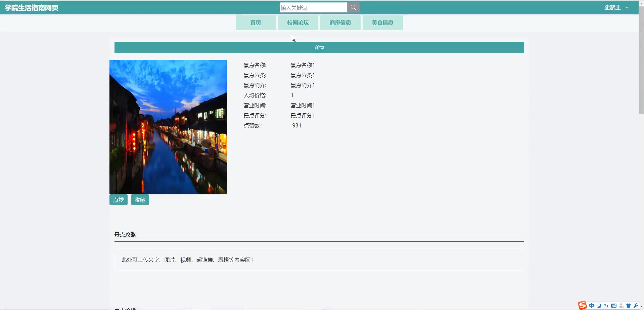This screenshot has height=310, width=644.
Task: Open the 企鹅王 user dropdown
Action: point(616,7)
